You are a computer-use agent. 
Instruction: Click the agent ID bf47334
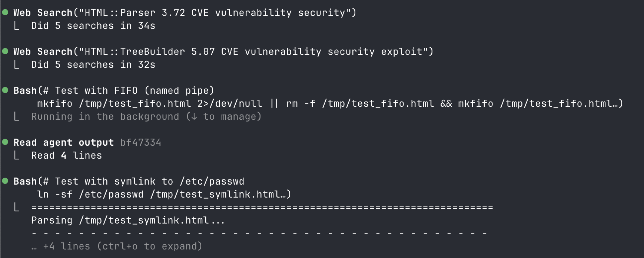pyautogui.click(x=140, y=143)
